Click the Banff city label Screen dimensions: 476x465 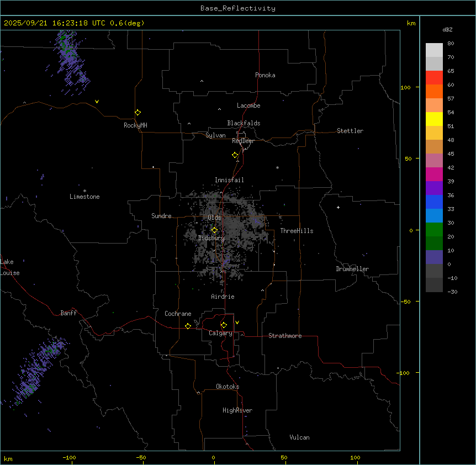click(x=68, y=313)
